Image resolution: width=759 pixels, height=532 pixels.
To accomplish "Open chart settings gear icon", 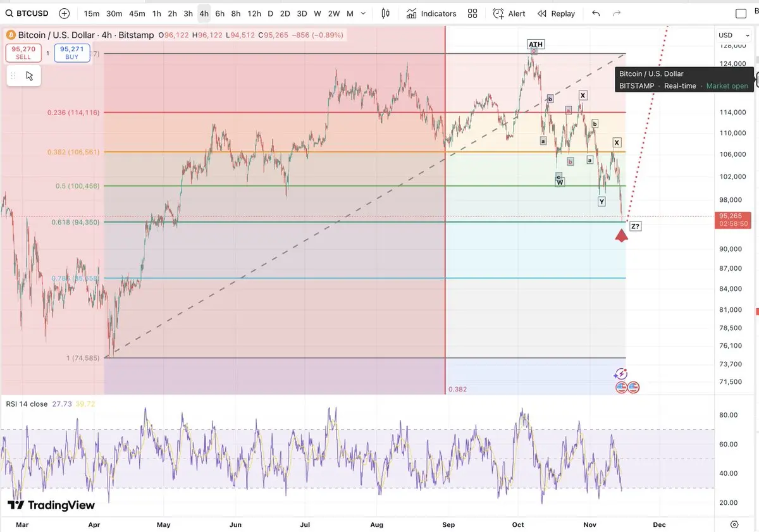I will coord(734,524).
